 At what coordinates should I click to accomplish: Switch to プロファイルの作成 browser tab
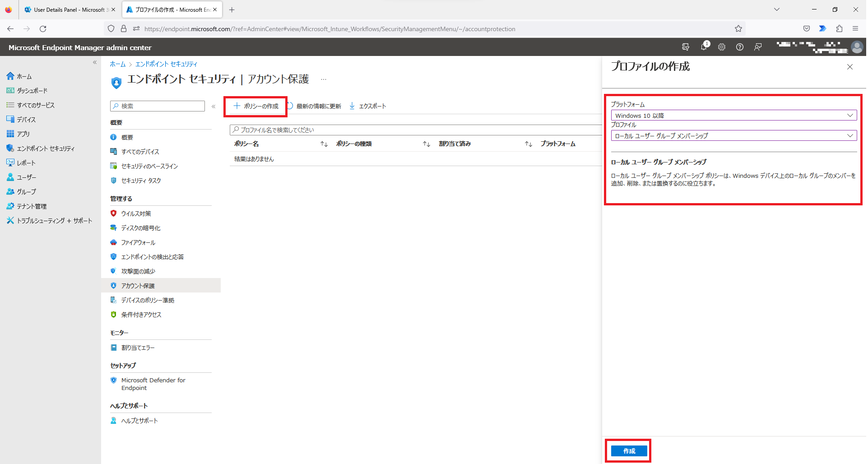tap(172, 9)
